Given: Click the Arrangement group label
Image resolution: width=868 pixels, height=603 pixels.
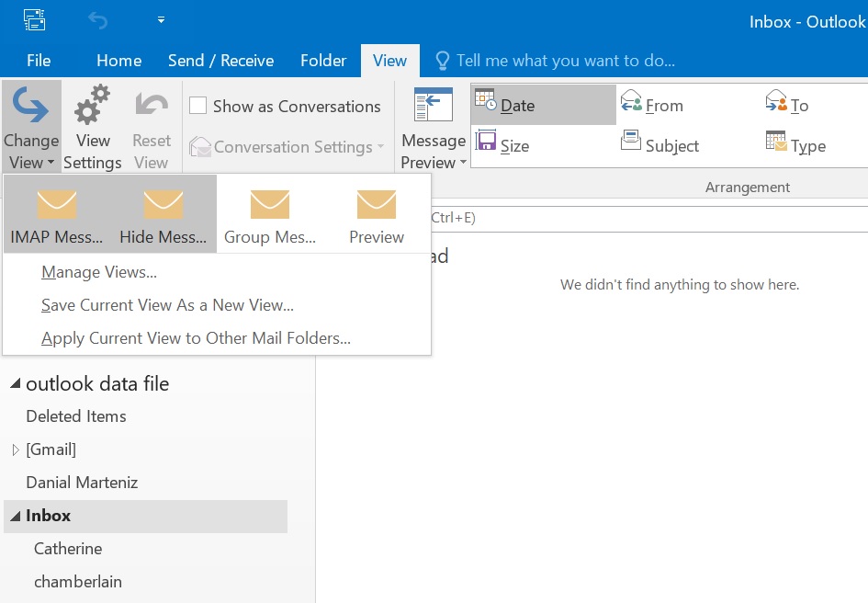Looking at the screenshot, I should pos(748,188).
